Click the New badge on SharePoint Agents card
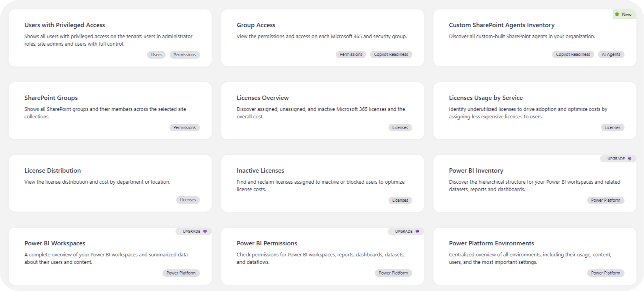This screenshot has width=644, height=291. click(624, 14)
